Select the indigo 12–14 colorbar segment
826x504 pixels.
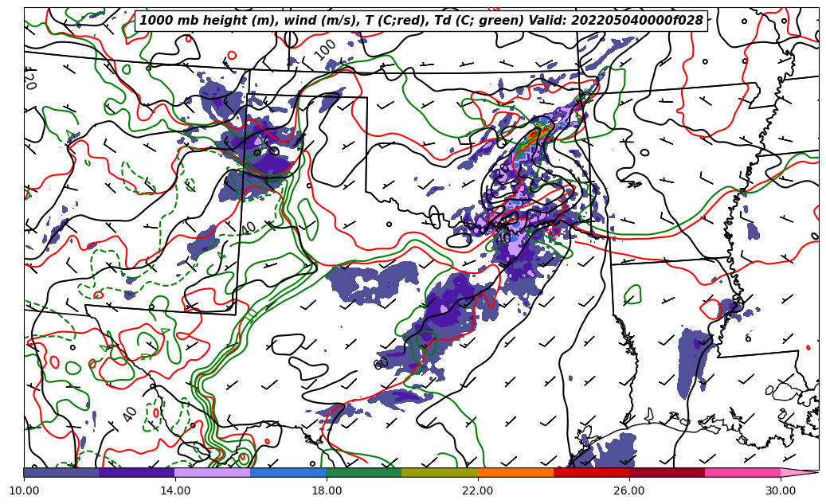136,472
